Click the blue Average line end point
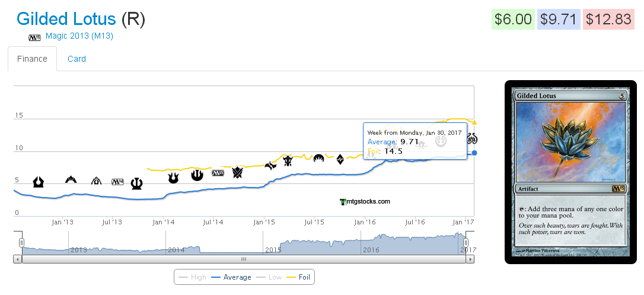Screen dimensions: 644x295 (474, 153)
